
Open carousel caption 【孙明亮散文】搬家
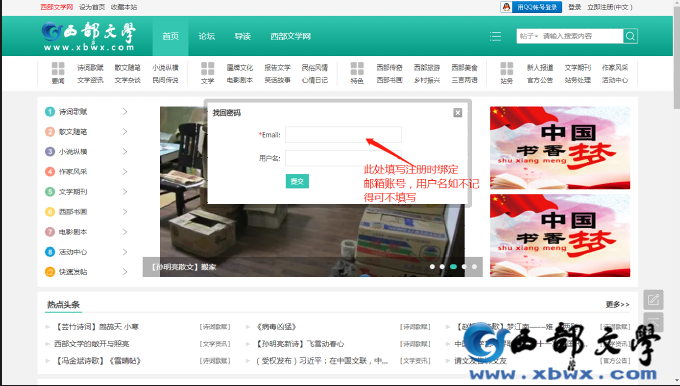tap(184, 267)
